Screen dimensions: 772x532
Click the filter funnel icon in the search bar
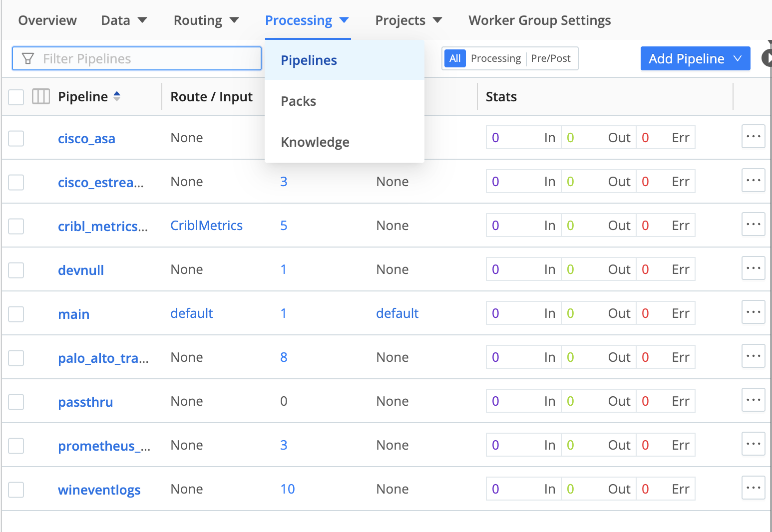(x=27, y=58)
